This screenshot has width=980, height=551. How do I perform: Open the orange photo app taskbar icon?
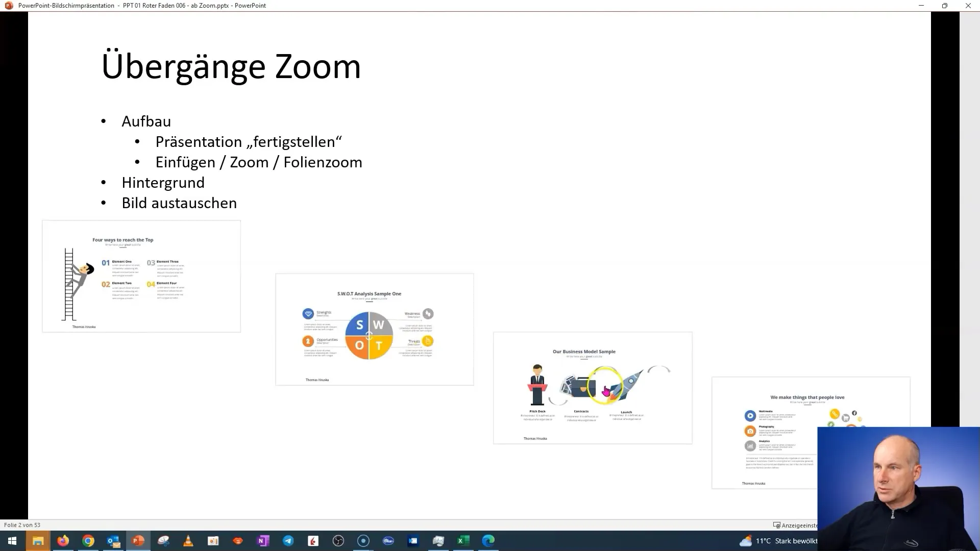[213, 541]
